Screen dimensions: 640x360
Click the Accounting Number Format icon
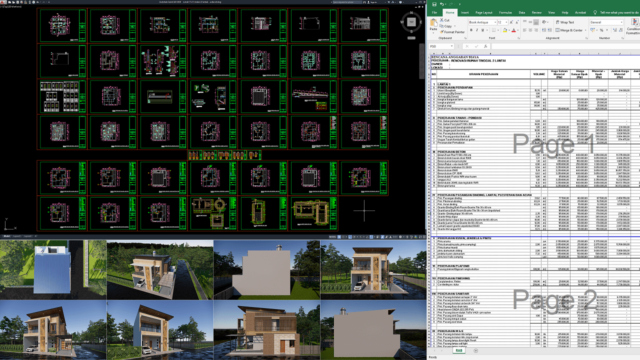click(593, 30)
